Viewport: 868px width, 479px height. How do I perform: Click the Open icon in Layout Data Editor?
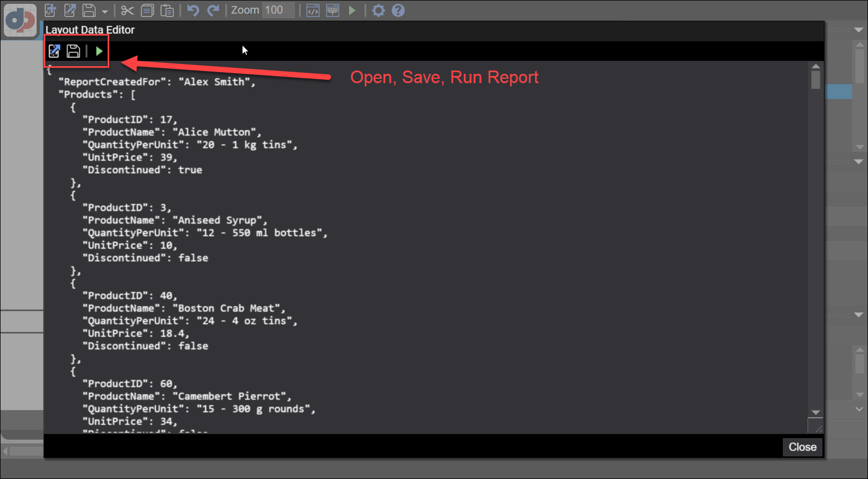pyautogui.click(x=54, y=51)
